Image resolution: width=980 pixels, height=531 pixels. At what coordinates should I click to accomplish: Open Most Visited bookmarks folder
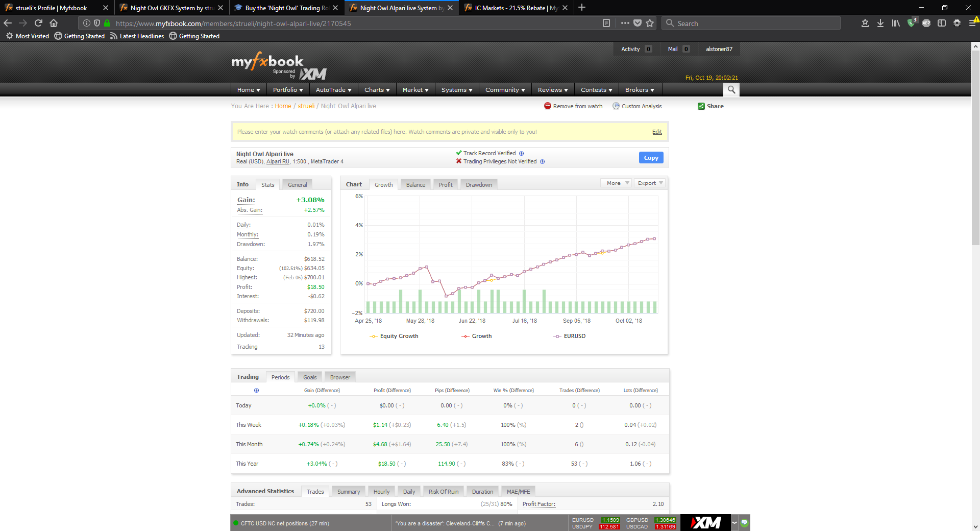pos(28,36)
